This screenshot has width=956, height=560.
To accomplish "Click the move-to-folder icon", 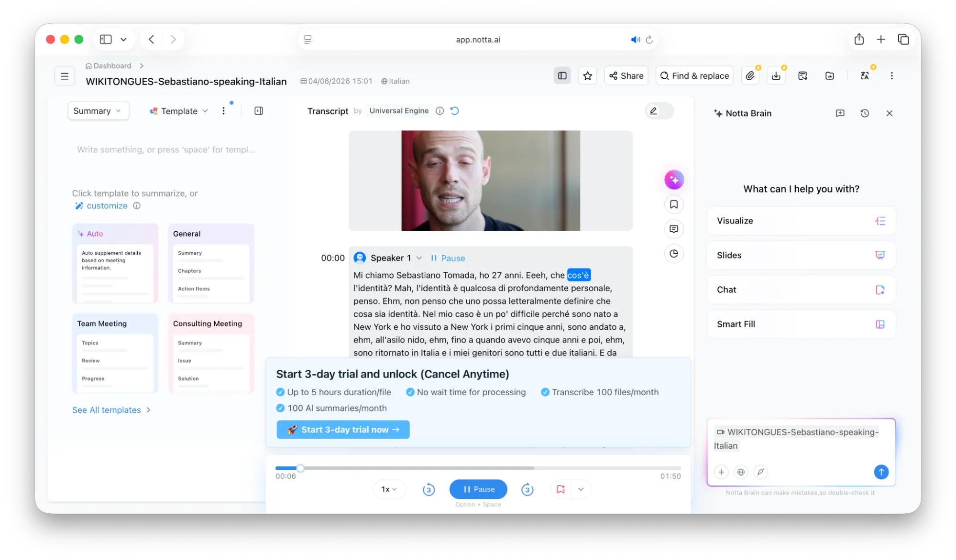I will click(830, 76).
